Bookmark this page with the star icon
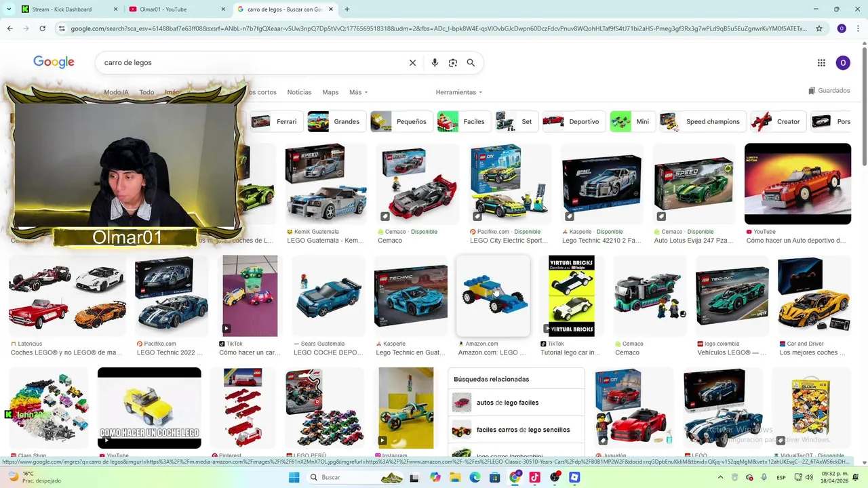Screen dimensions: 868x488 point(819,28)
